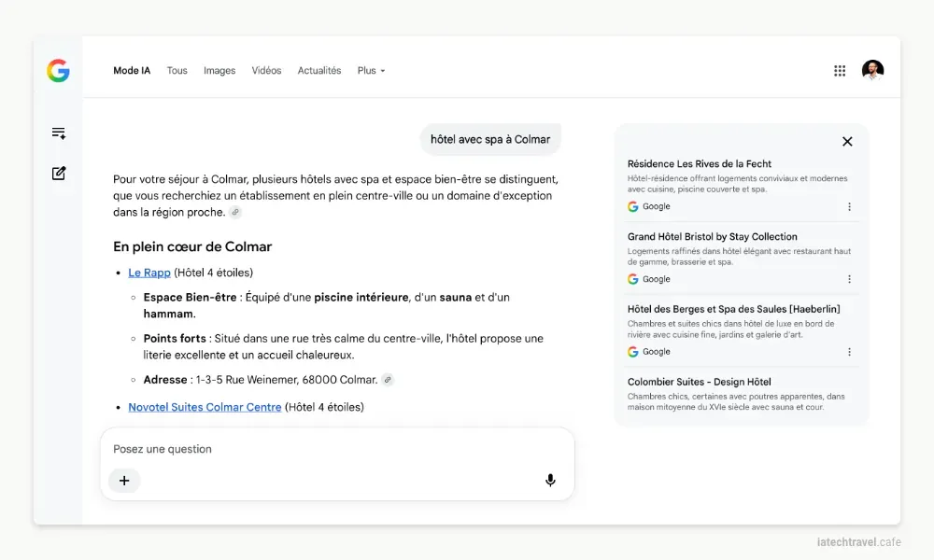Click the Points forts bullet text
The height and width of the screenshot is (560, 934).
pyautogui.click(x=343, y=346)
